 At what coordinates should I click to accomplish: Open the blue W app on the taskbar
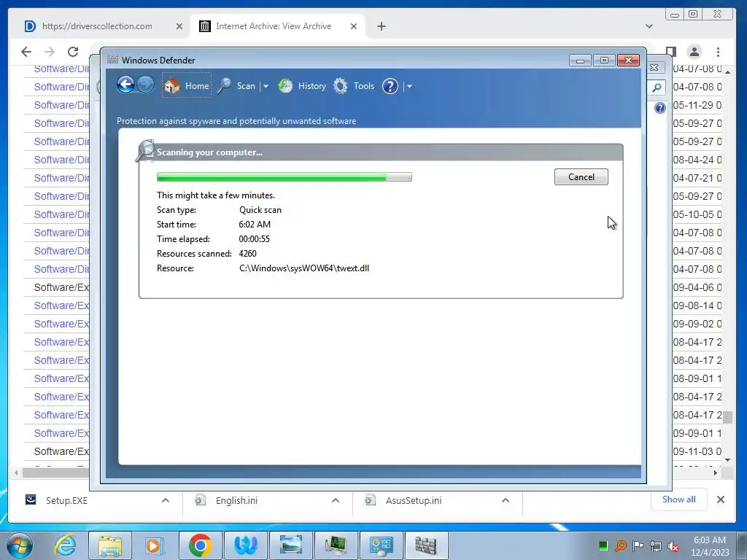point(245,545)
